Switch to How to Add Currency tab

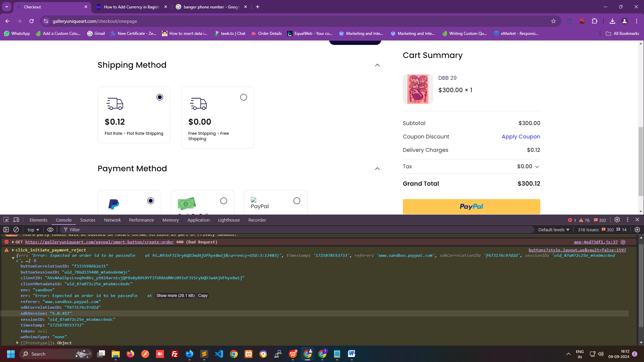pos(131,7)
